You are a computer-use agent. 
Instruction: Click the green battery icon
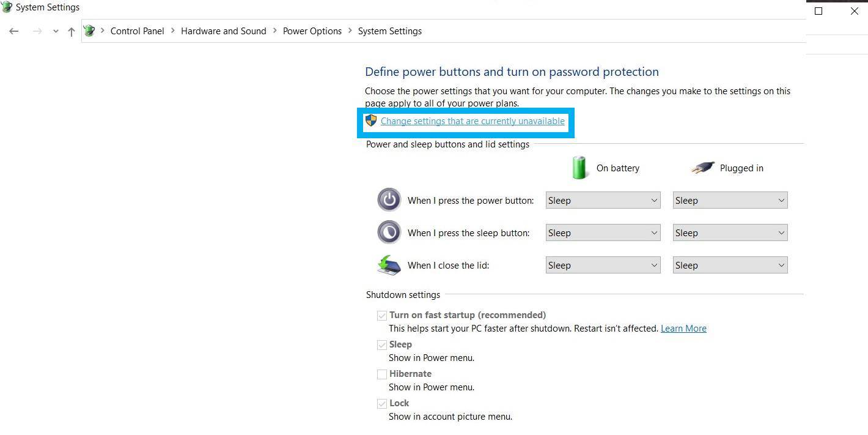(579, 168)
